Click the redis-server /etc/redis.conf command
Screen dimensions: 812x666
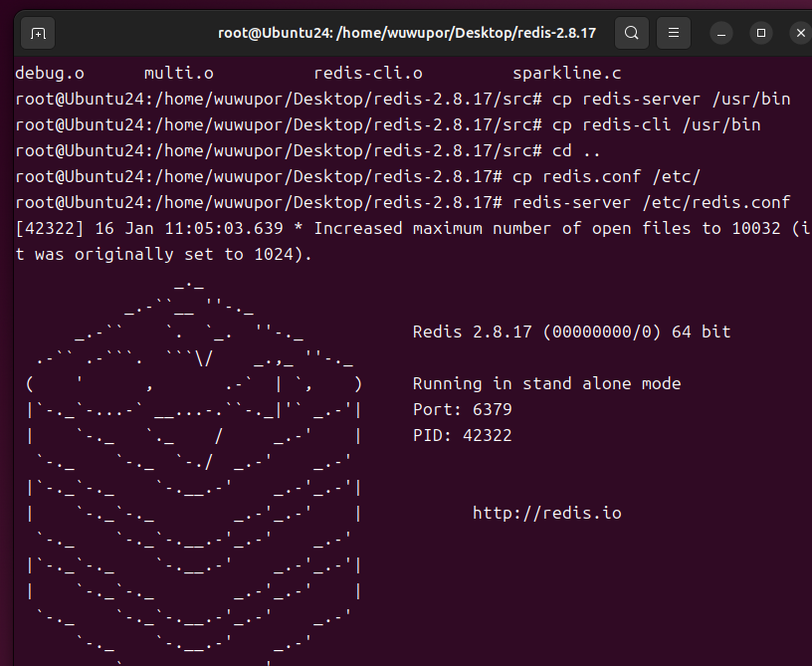click(x=652, y=202)
